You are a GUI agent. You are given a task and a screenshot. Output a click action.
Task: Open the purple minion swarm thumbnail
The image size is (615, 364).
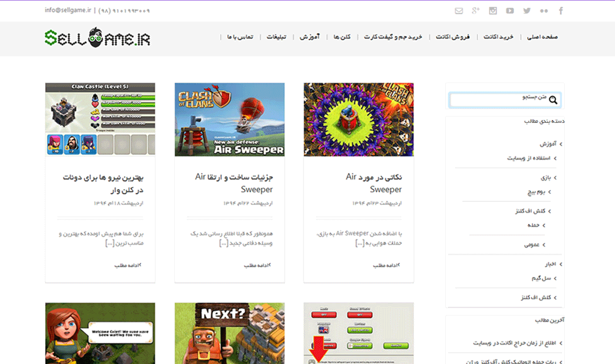pos(359,119)
